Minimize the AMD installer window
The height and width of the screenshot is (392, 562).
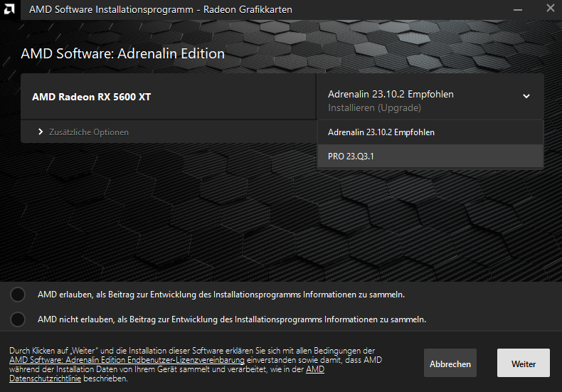coord(518,10)
